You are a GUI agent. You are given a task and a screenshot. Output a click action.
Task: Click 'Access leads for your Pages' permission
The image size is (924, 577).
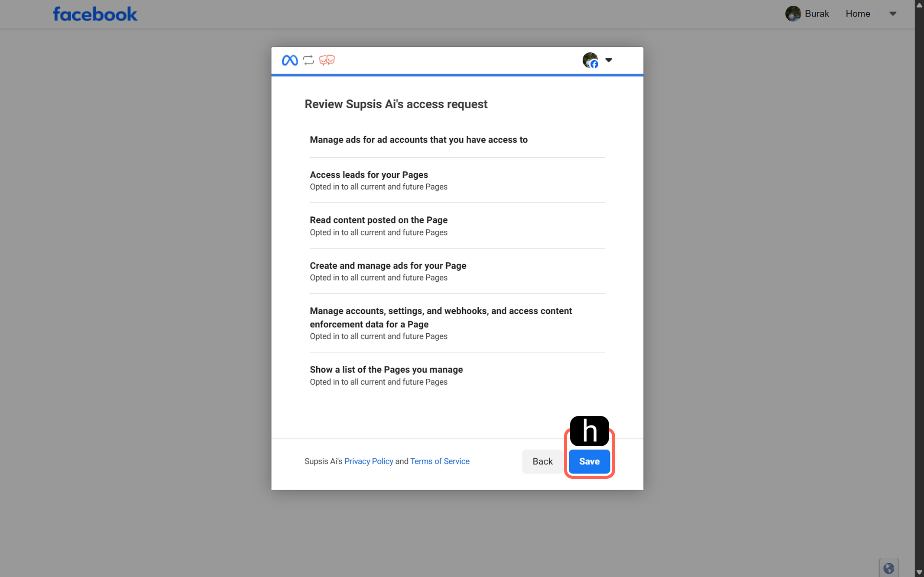click(369, 175)
